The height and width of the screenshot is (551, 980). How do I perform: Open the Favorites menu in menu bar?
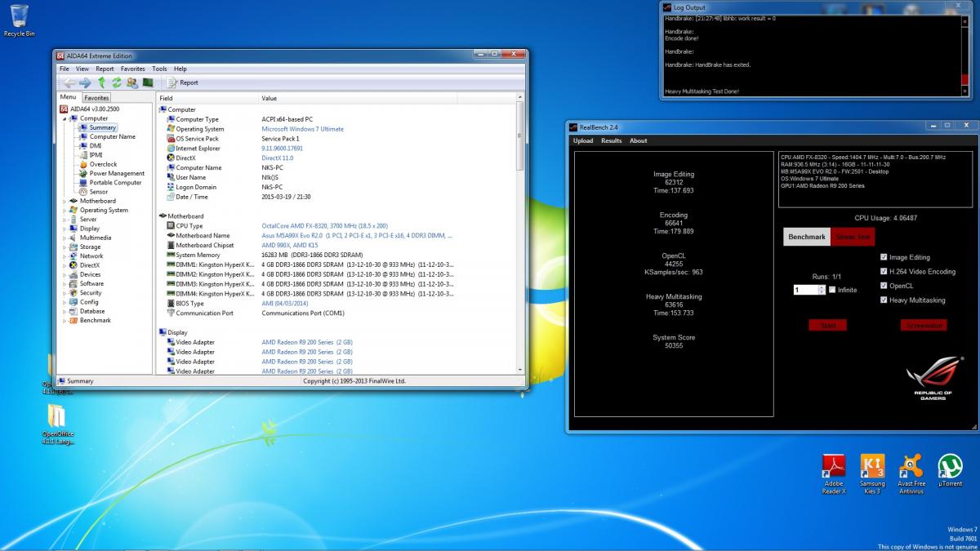(x=132, y=69)
